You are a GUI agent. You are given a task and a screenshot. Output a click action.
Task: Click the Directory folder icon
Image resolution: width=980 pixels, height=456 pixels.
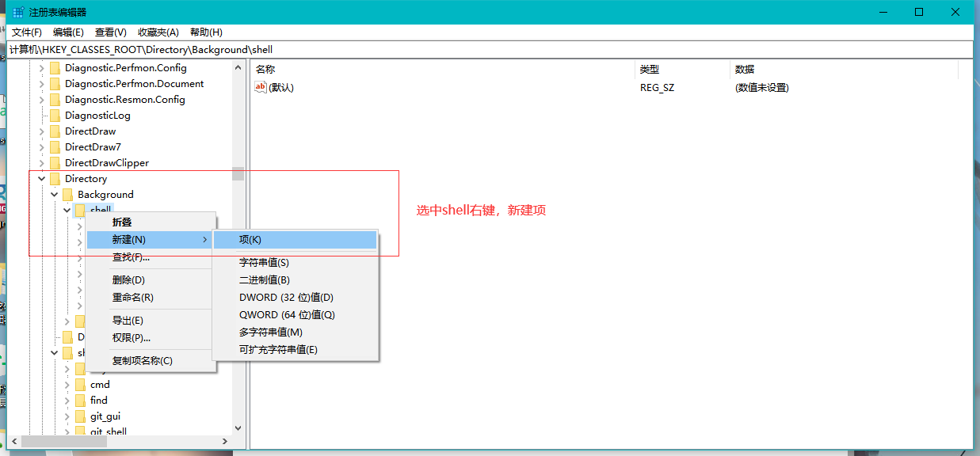coord(55,179)
